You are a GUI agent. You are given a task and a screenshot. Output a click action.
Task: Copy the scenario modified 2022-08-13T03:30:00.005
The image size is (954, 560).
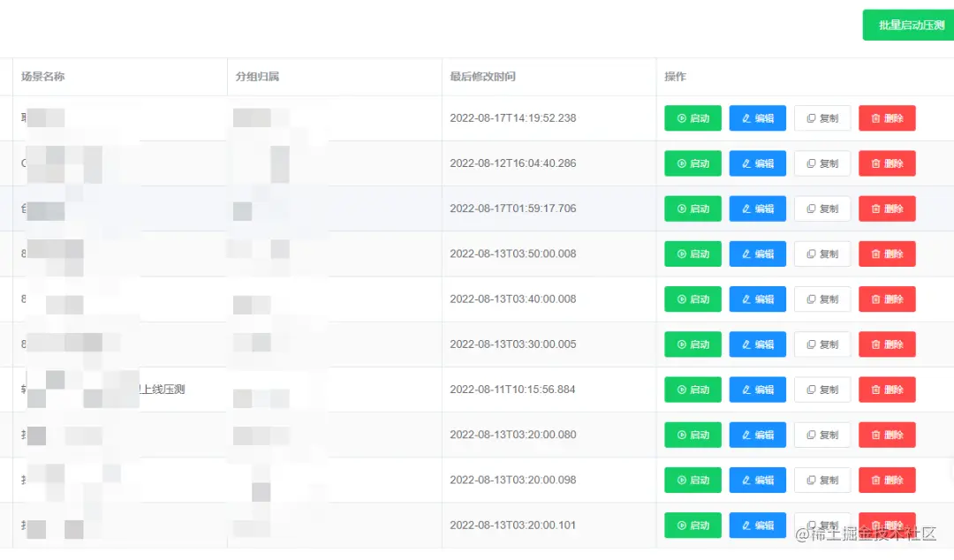pyautogui.click(x=822, y=344)
